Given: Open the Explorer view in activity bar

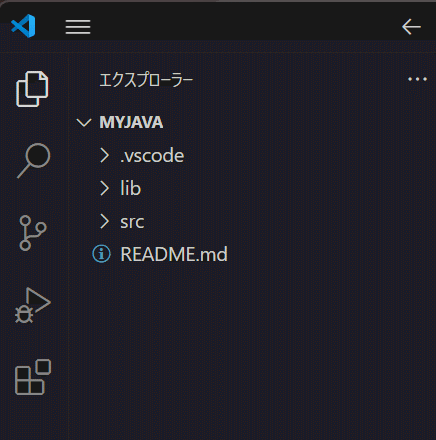Looking at the screenshot, I should [32, 89].
